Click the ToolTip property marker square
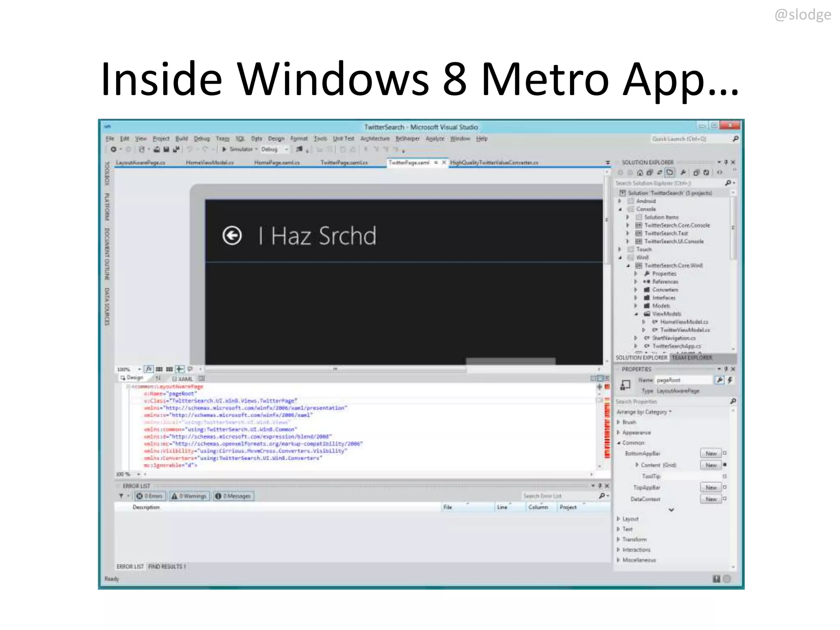 click(x=725, y=476)
